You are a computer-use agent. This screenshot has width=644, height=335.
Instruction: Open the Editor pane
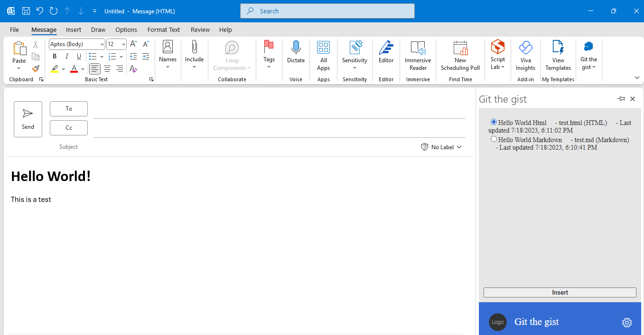386,53
